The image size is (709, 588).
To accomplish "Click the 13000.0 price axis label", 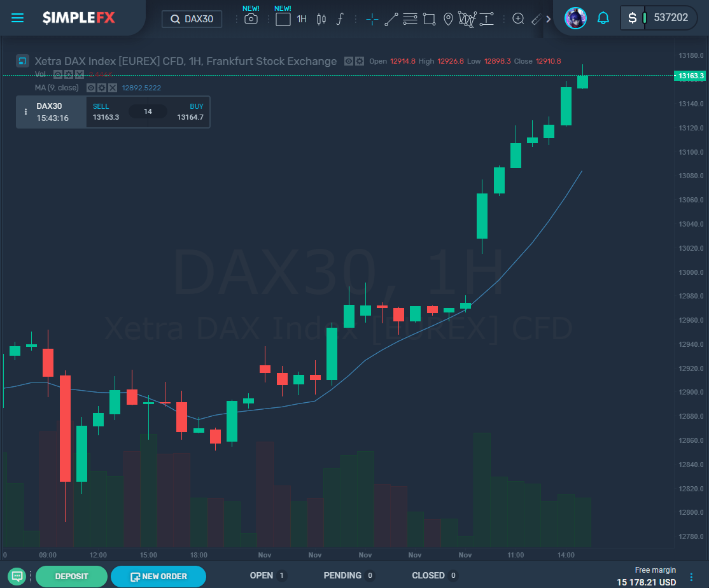I will (691, 272).
